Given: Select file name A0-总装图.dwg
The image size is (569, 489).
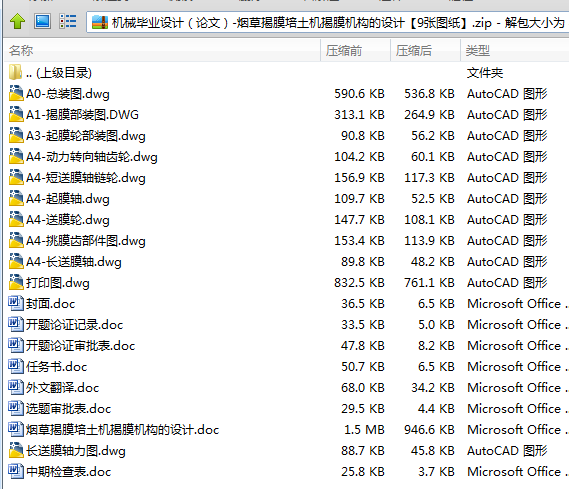Looking at the screenshot, I should 68,94.
